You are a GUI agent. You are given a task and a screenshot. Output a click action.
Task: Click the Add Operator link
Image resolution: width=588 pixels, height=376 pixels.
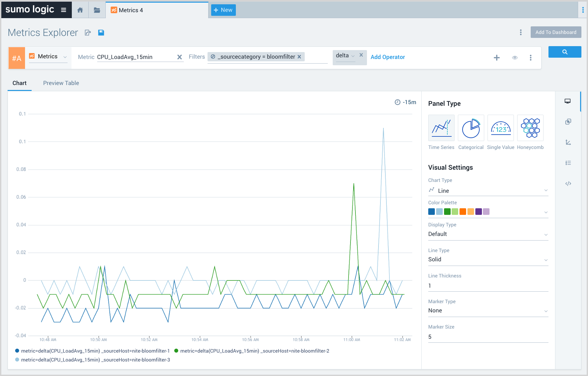pyautogui.click(x=388, y=57)
